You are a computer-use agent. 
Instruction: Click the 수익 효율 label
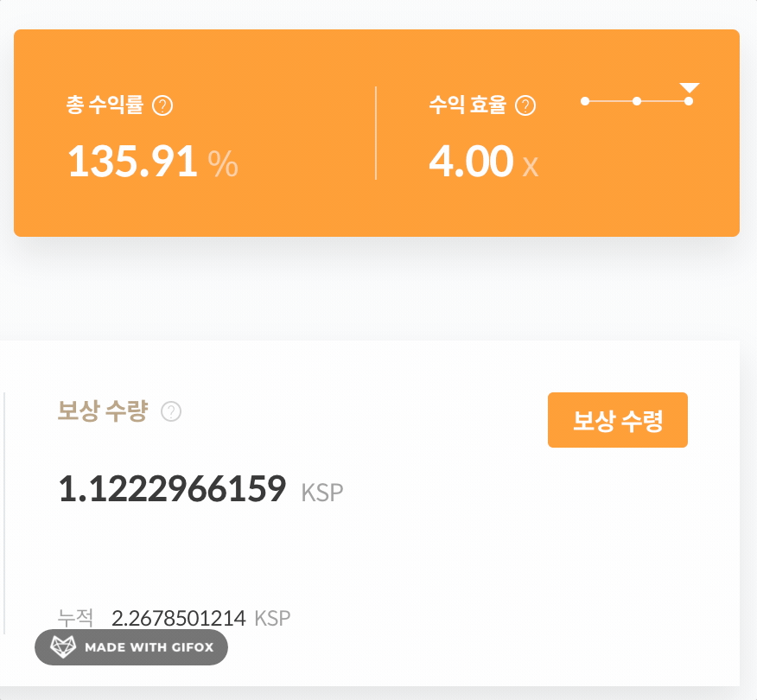[x=468, y=105]
